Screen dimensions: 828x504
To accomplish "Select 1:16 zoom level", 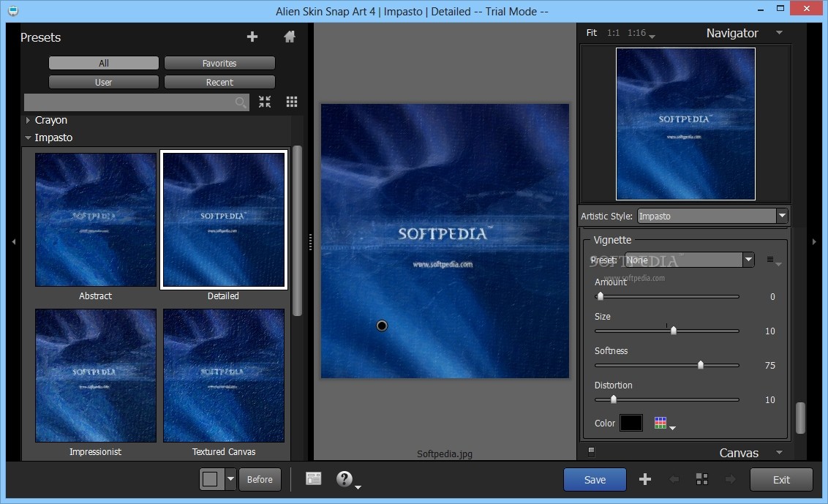I will [636, 33].
